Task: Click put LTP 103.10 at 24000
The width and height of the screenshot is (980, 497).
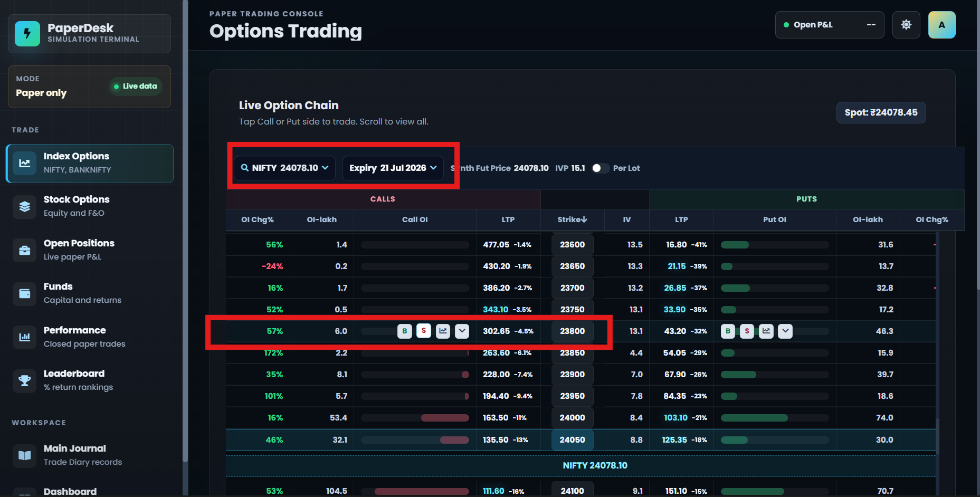Action: pos(675,418)
